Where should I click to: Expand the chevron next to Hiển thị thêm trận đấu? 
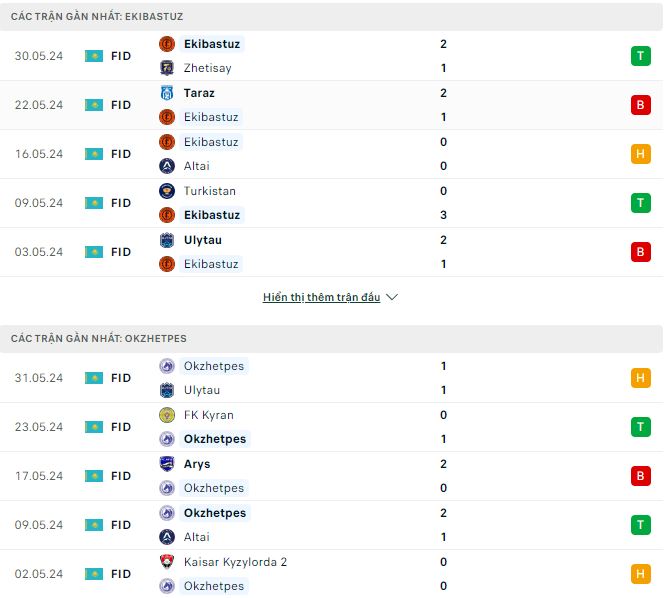(x=392, y=297)
